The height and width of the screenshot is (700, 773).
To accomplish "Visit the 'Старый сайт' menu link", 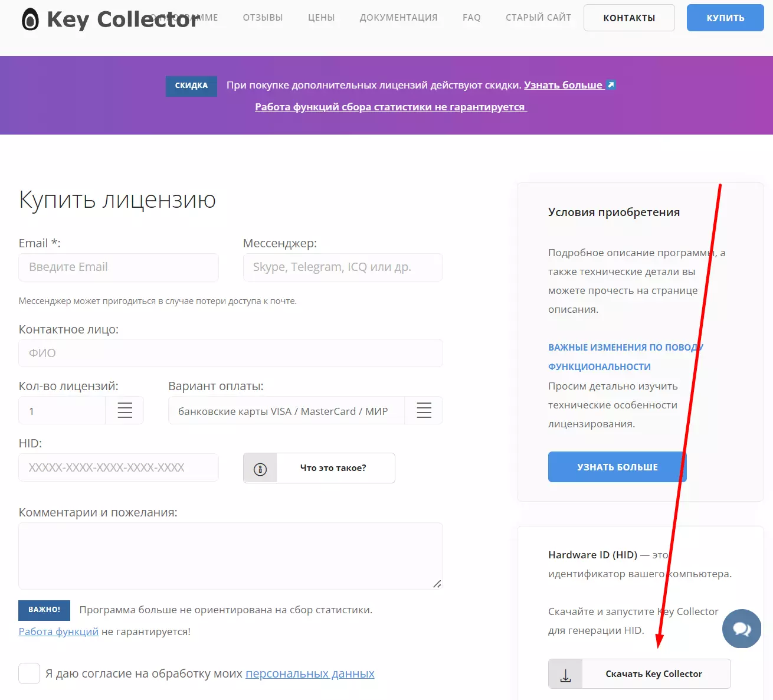I will [x=538, y=18].
